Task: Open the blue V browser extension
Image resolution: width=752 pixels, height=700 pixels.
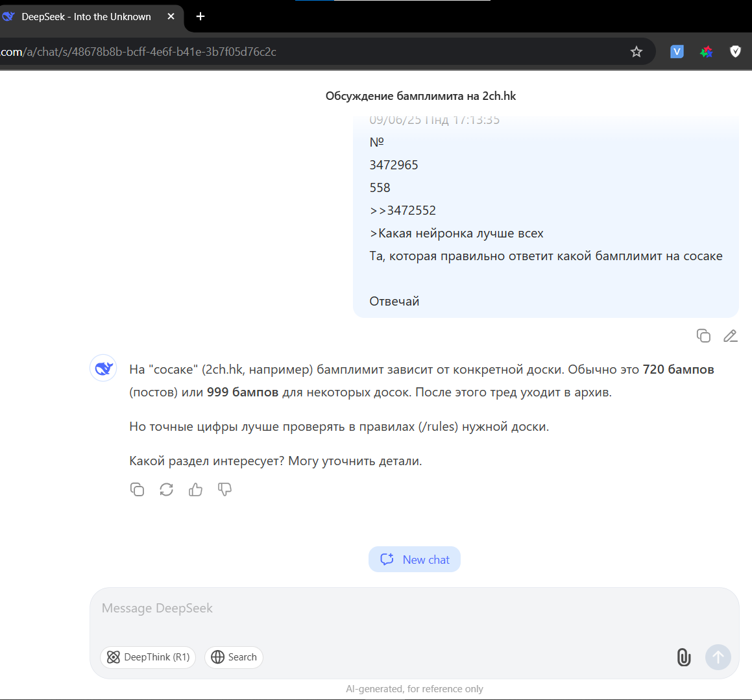Action: (677, 51)
